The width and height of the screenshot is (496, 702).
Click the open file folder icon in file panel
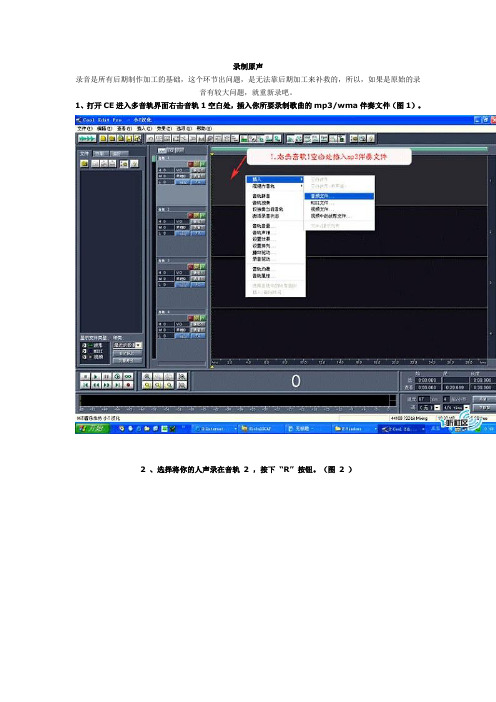coord(84,164)
